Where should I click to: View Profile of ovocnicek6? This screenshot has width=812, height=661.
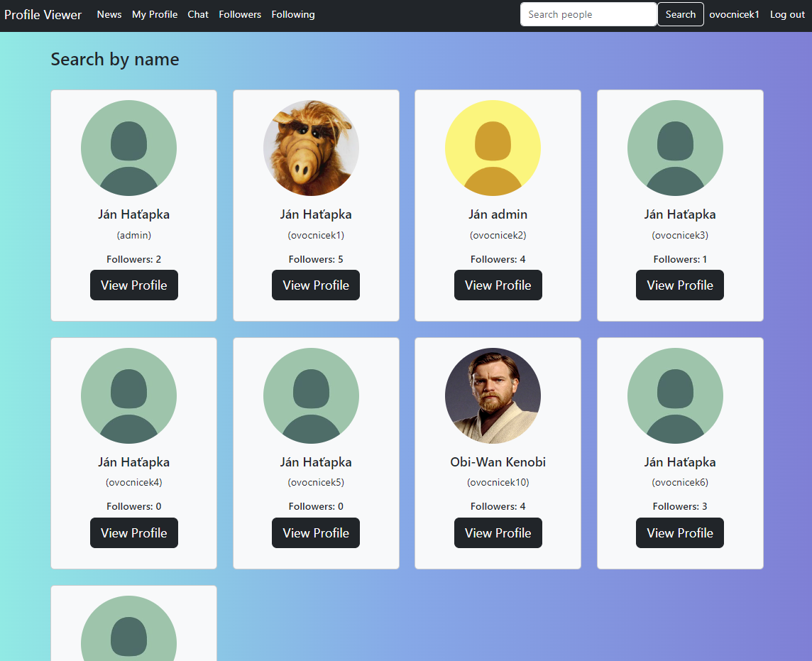[680, 532]
